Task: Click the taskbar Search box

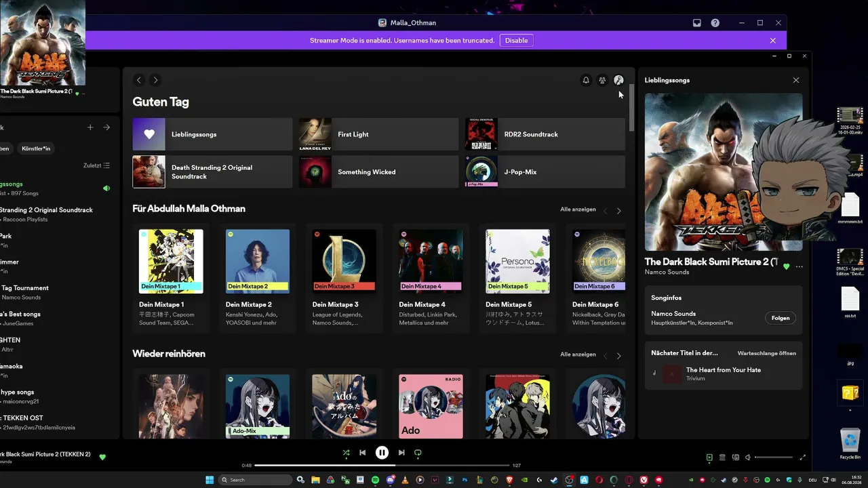Action: click(x=256, y=480)
